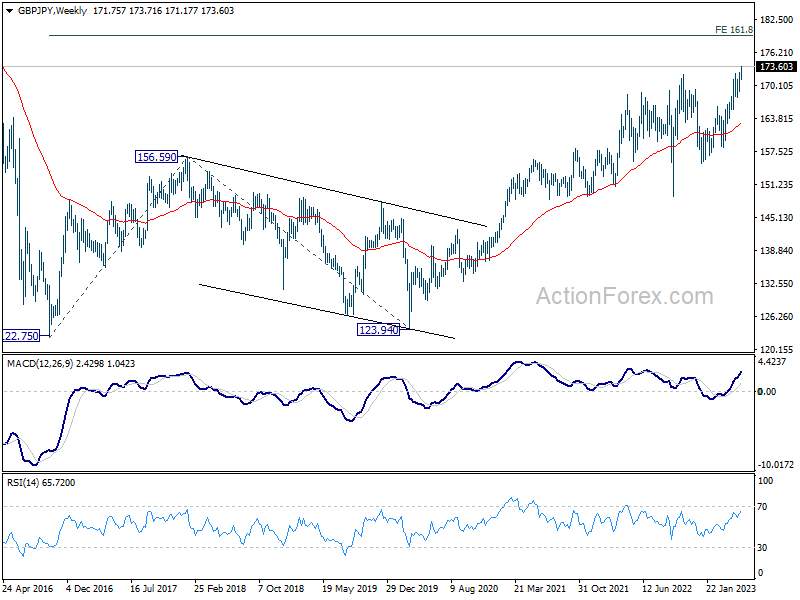This screenshot has width=800, height=600.
Task: Click the FE 161.8 level label
Action: pyautogui.click(x=732, y=30)
